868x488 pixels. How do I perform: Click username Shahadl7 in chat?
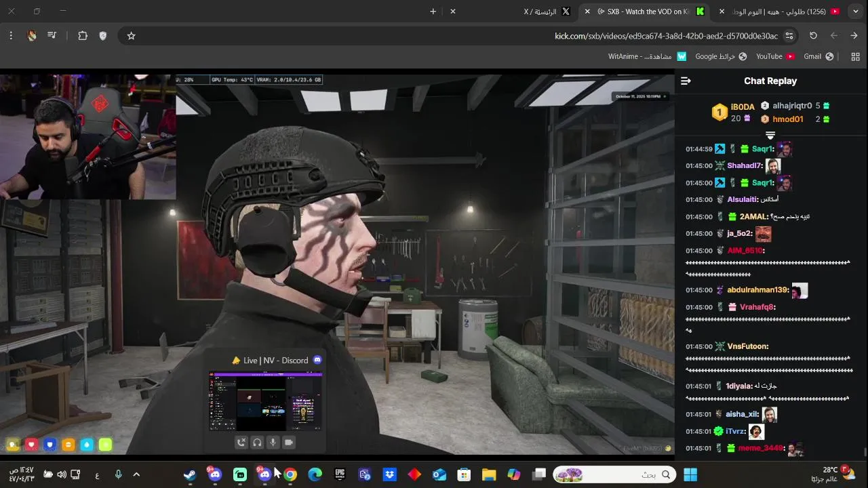coord(745,165)
